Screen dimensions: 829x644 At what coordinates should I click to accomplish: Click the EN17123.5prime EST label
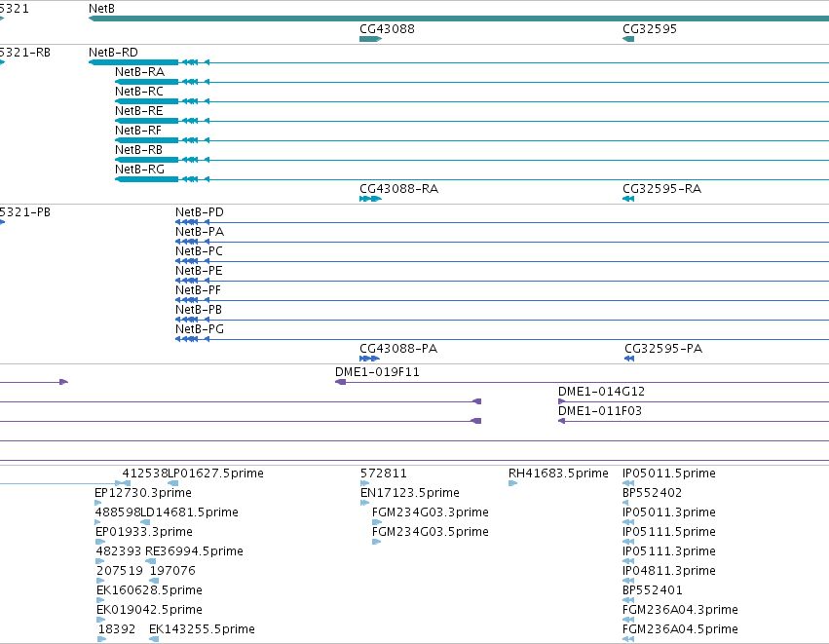pos(410,493)
